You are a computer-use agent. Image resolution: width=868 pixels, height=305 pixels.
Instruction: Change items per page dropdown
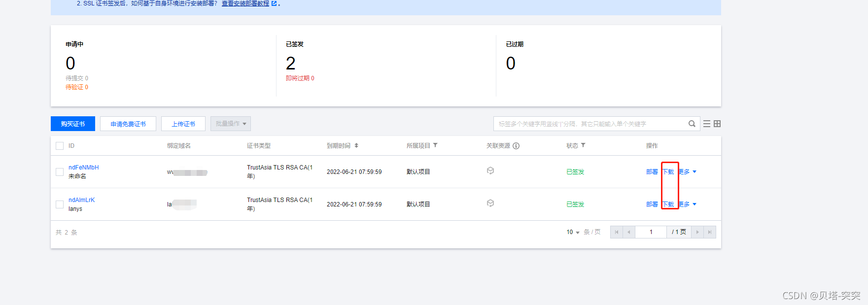coord(573,232)
